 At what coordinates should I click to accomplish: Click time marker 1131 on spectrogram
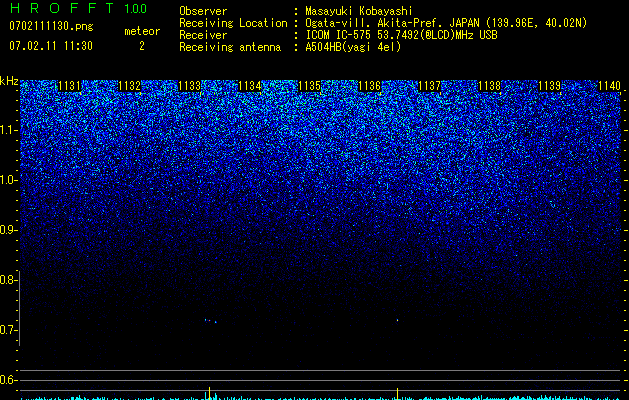click(x=69, y=86)
